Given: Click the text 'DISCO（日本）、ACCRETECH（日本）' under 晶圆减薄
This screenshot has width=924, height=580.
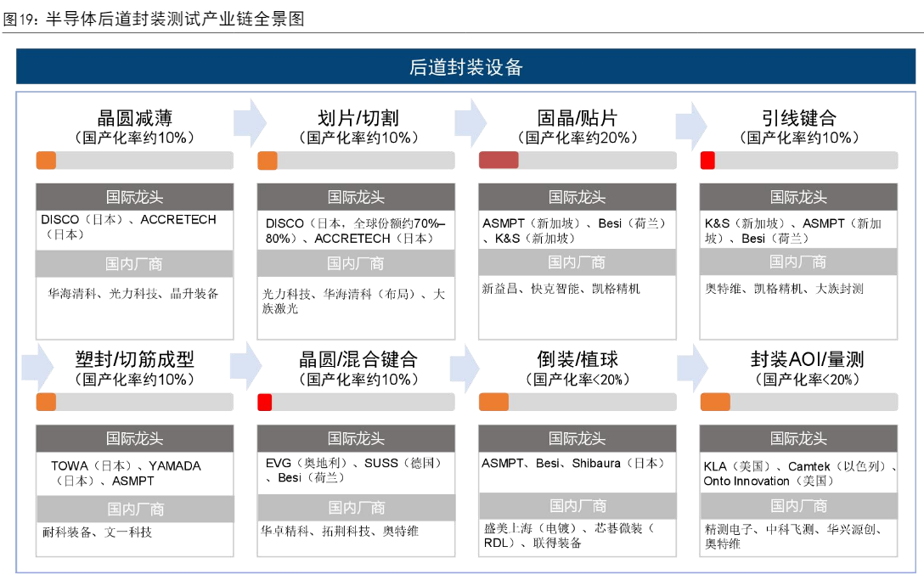Looking at the screenshot, I should [x=128, y=227].
